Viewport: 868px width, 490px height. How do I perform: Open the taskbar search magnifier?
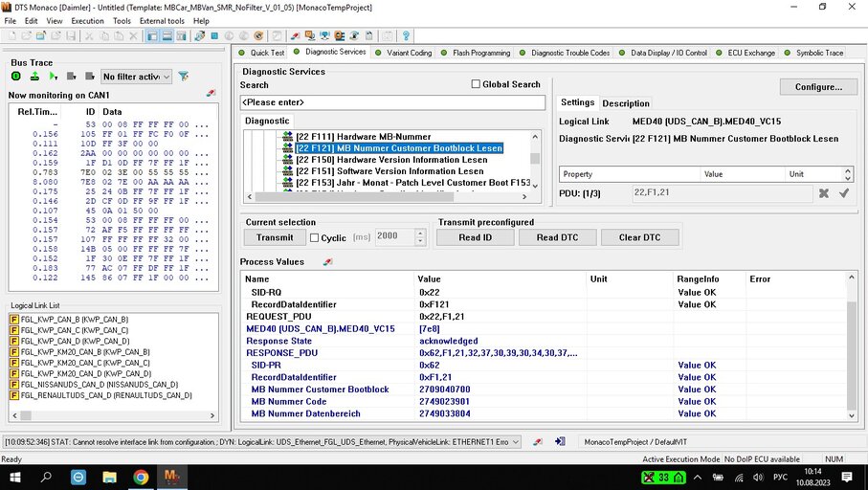tap(47, 477)
